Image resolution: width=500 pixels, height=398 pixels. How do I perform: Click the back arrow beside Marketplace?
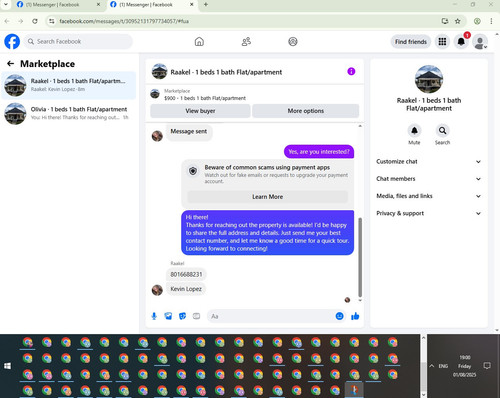[11, 64]
